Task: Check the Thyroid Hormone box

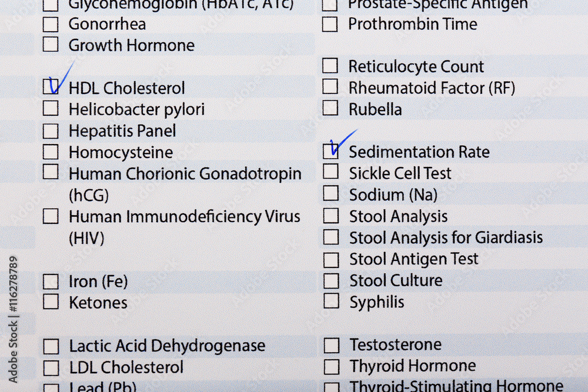Action: pos(332,367)
